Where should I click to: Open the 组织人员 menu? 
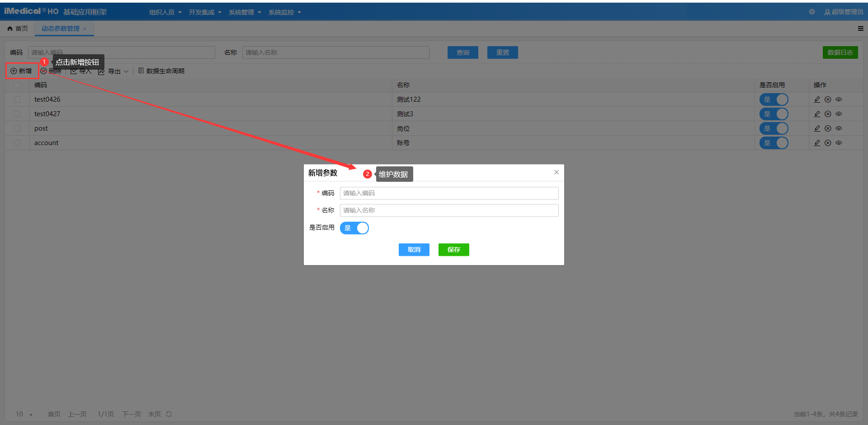pyautogui.click(x=165, y=12)
